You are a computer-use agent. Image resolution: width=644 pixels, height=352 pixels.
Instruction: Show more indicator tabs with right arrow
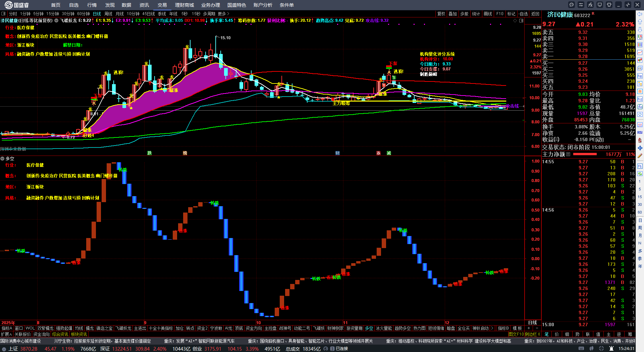492,328
